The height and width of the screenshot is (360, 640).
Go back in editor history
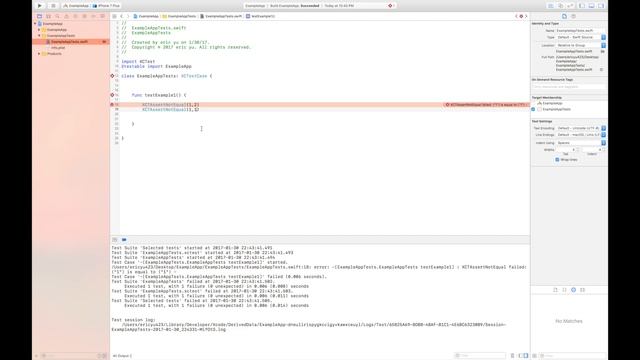[x=122, y=16]
